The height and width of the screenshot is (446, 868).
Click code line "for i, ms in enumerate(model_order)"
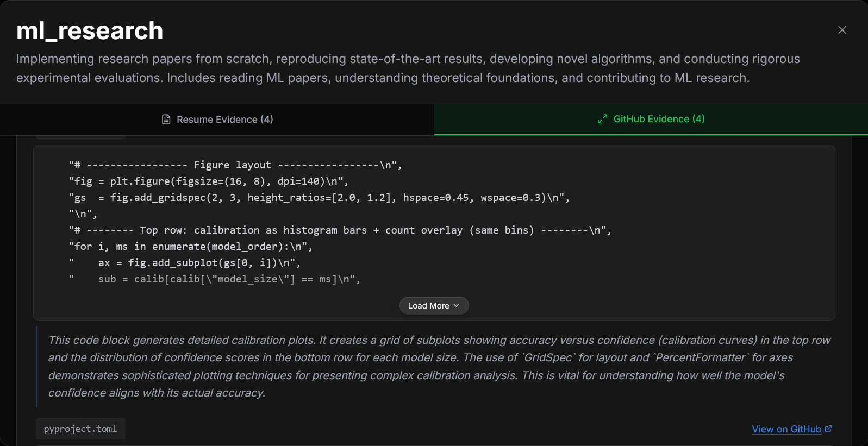pos(191,247)
